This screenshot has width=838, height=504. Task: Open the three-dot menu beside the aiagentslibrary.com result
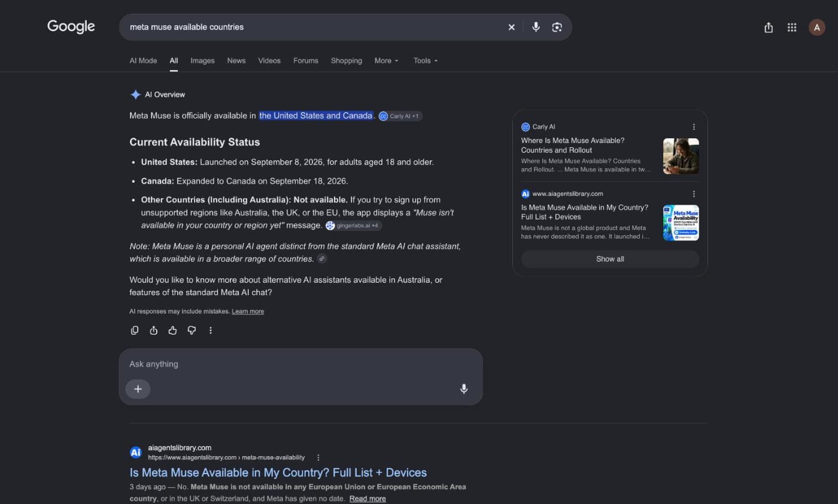(x=318, y=457)
